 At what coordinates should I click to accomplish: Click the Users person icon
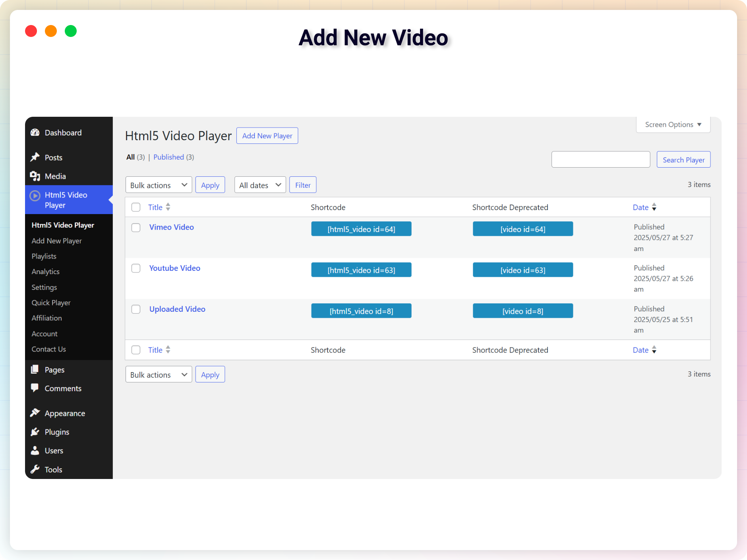click(x=35, y=450)
